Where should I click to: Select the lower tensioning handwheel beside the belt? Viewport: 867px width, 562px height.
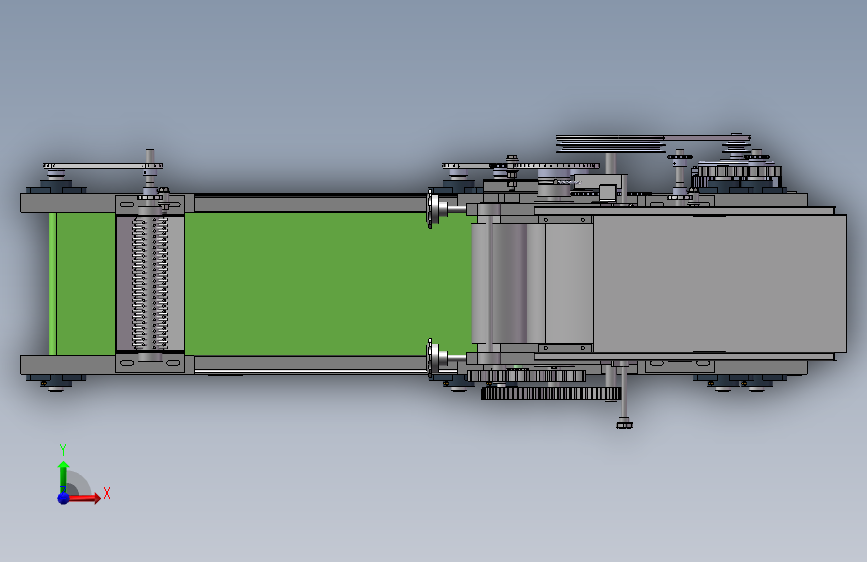click(437, 358)
